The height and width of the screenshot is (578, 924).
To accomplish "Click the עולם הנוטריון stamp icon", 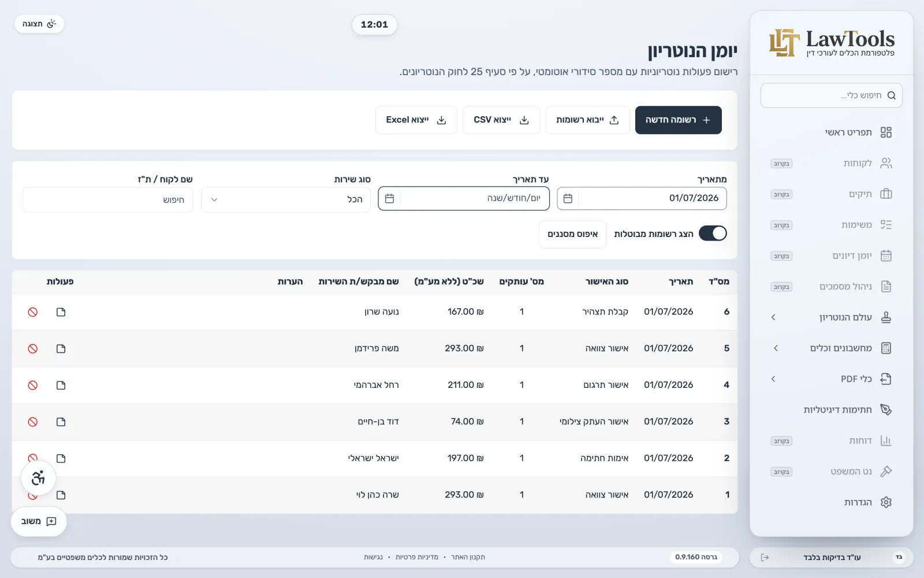I will click(886, 317).
